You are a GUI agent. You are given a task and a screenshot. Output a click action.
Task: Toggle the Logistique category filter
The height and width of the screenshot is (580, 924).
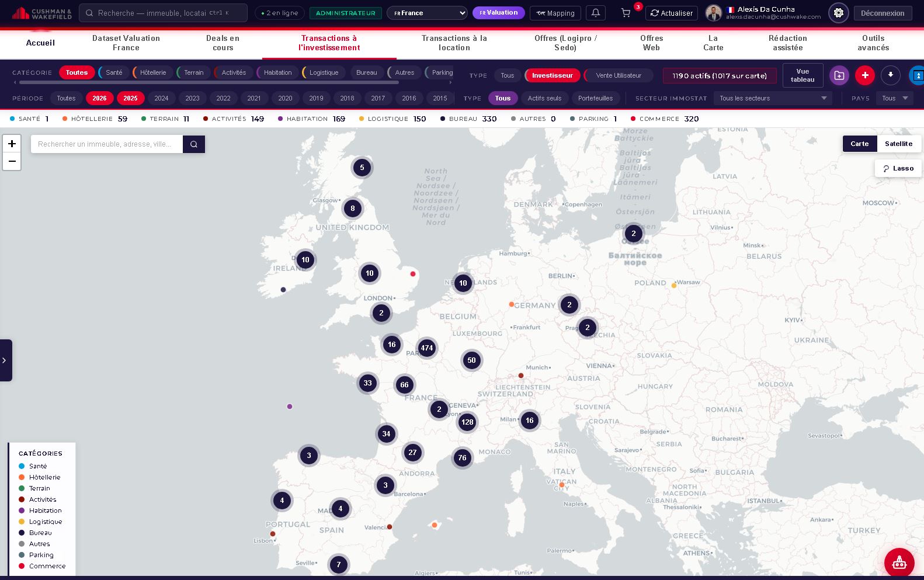(x=324, y=72)
